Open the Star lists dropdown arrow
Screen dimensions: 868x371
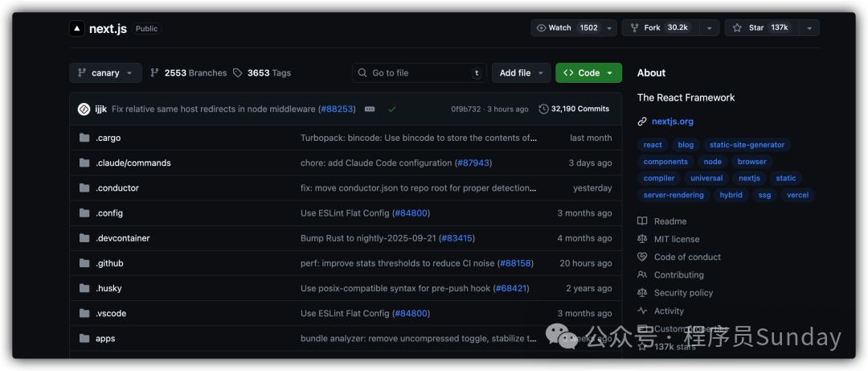[x=809, y=27]
